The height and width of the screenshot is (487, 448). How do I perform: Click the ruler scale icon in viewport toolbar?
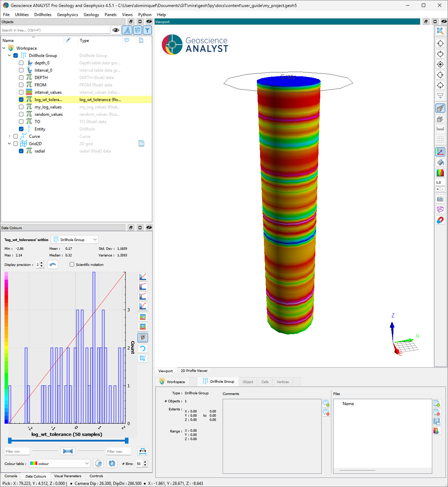[440, 129]
